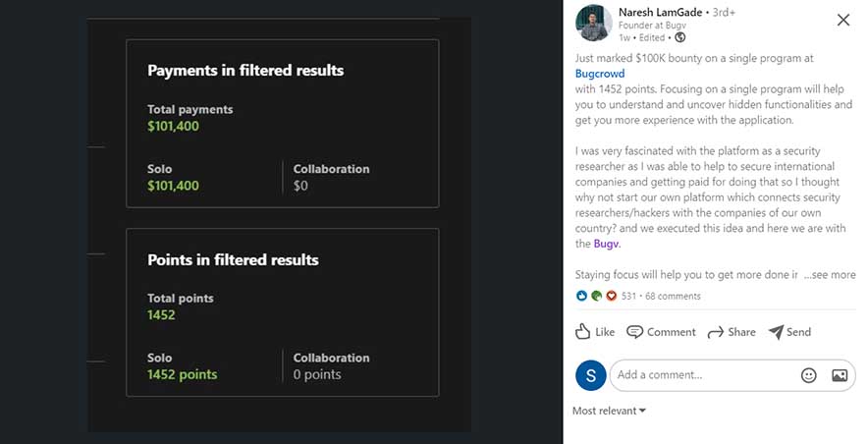The image size is (868, 444).
Task: Expand the Most relevant sort dropdown
Action: pyautogui.click(x=609, y=411)
